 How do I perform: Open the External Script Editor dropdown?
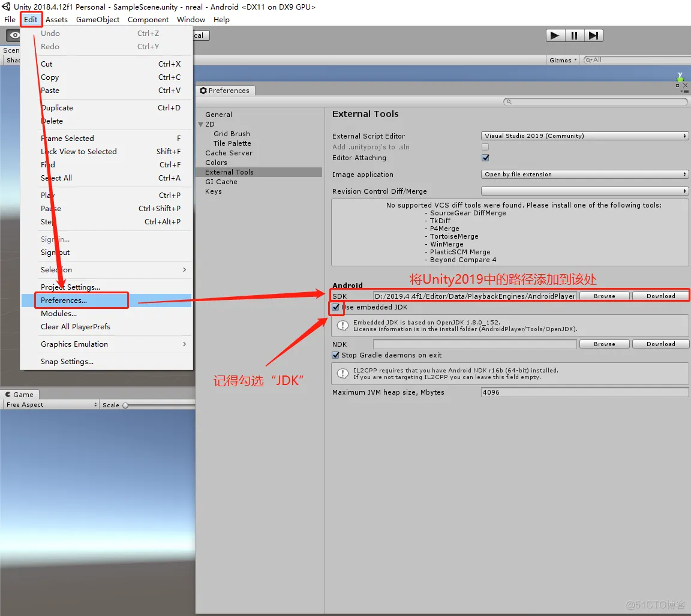point(585,136)
